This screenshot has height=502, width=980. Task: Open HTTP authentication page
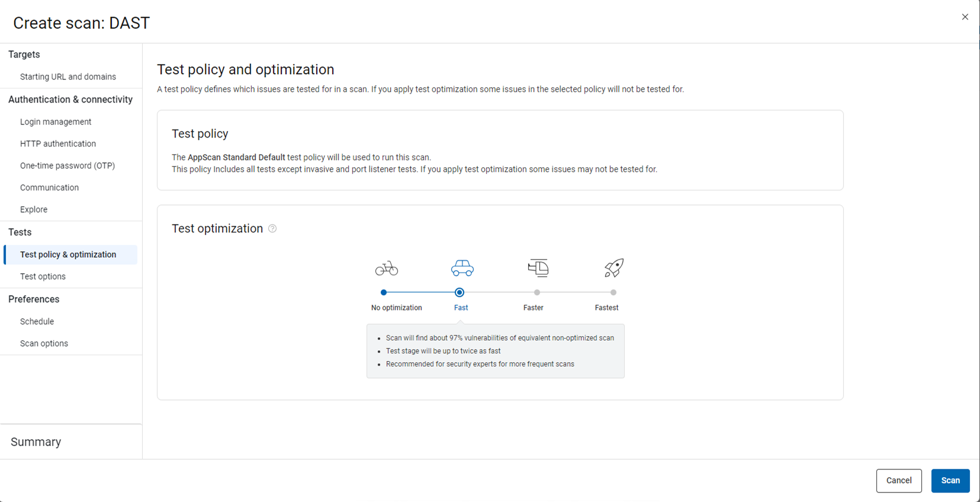58,143
